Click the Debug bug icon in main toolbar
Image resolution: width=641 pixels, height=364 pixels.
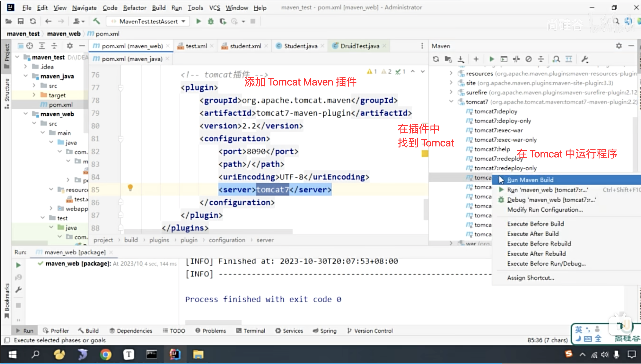click(211, 22)
